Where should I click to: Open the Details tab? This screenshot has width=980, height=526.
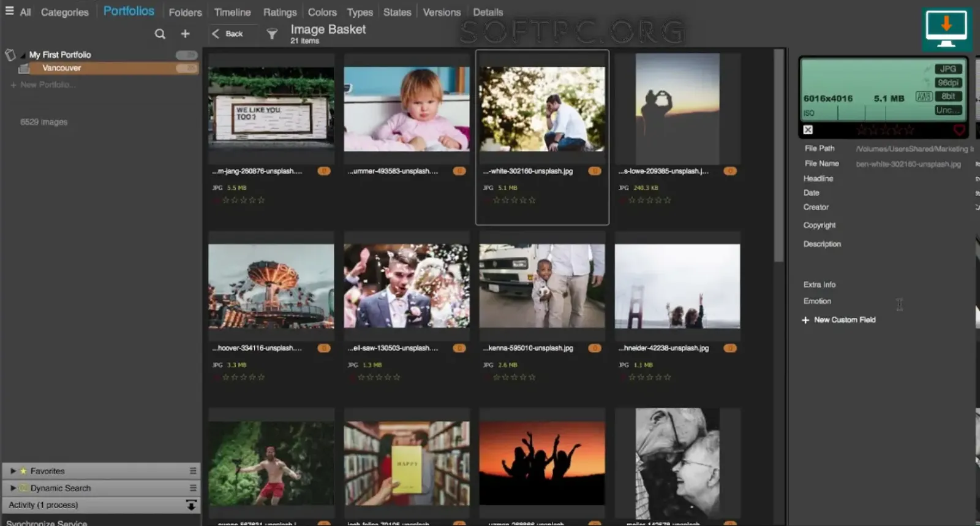coord(488,12)
